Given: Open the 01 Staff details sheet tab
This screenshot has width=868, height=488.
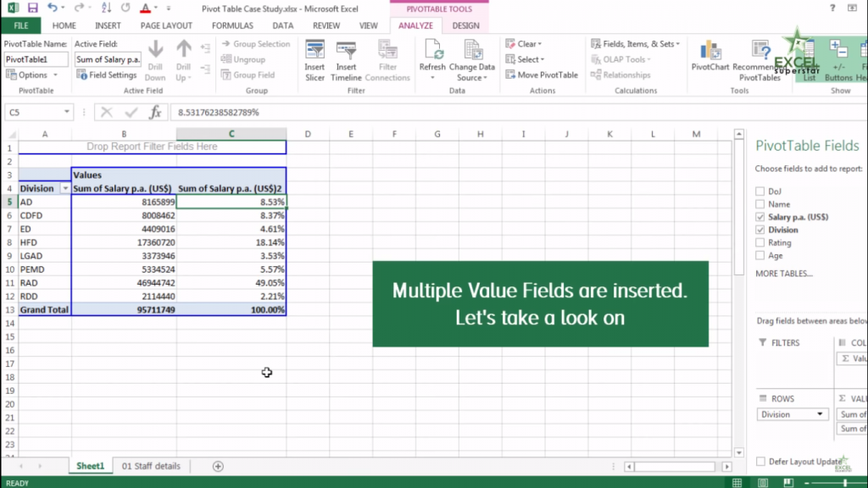Looking at the screenshot, I should click(151, 466).
